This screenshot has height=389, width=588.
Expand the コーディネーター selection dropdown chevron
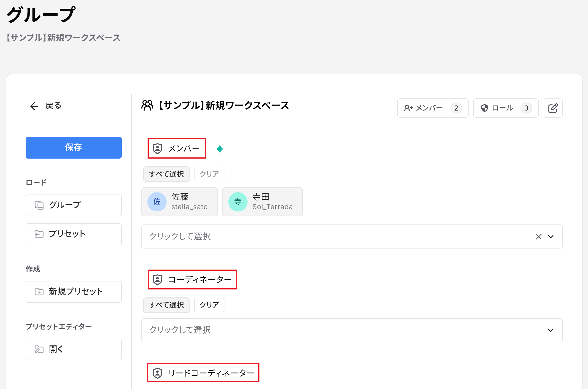pos(551,330)
